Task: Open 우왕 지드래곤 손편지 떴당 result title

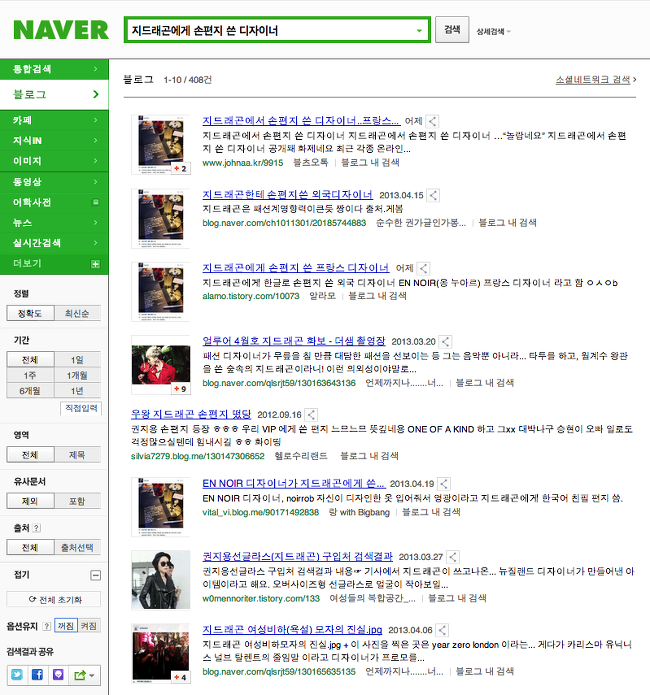Action: 191,414
